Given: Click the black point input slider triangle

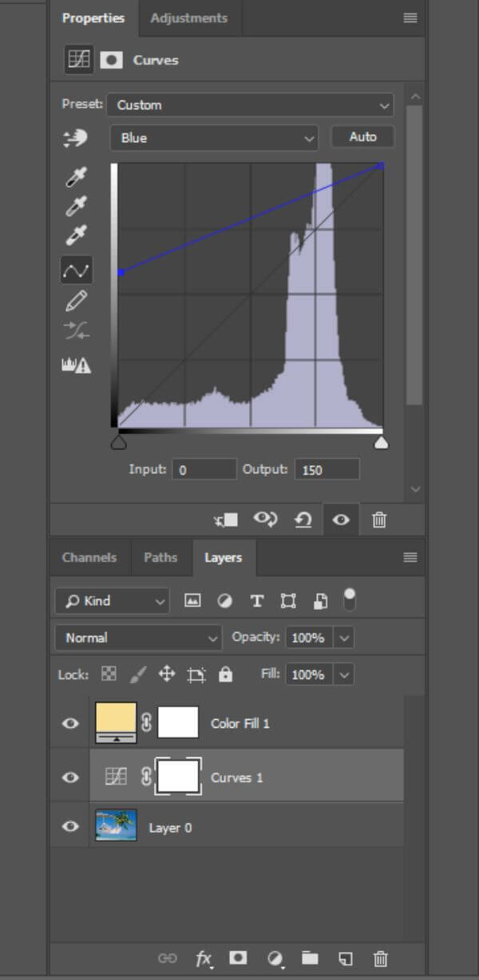Looking at the screenshot, I should (118, 441).
